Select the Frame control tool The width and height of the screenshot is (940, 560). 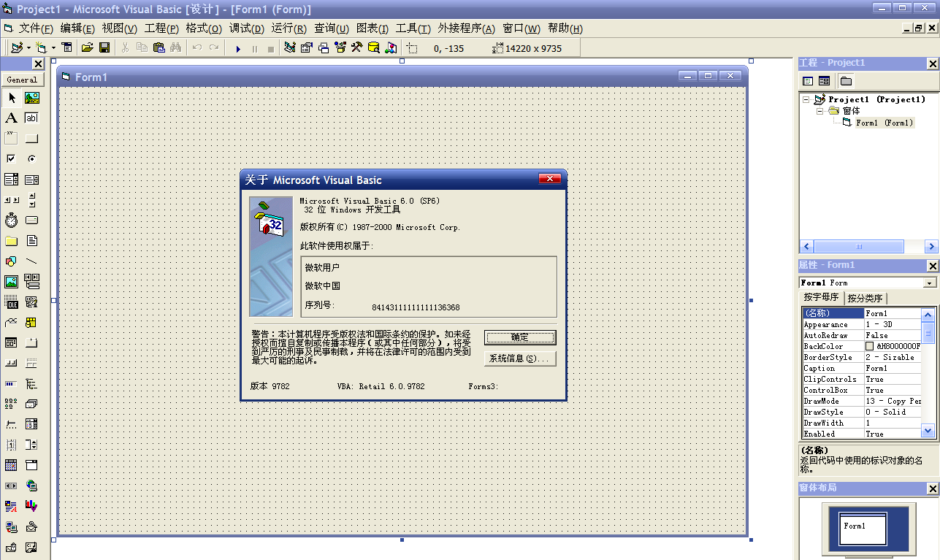tap(12, 139)
